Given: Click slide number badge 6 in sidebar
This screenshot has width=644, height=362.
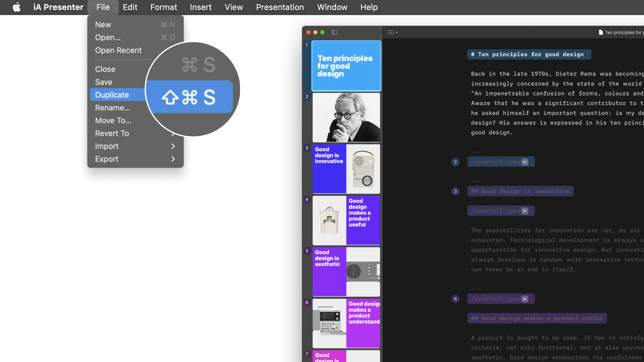Looking at the screenshot, I should tap(307, 303).
